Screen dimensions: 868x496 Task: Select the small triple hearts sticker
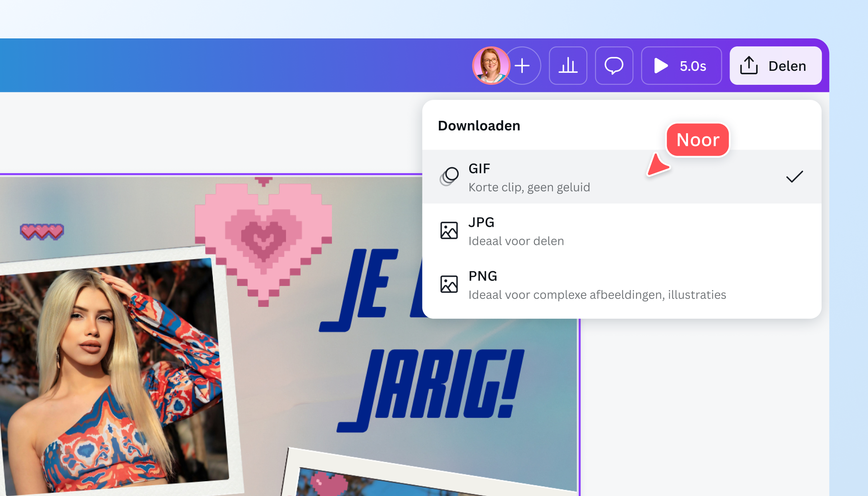[42, 232]
